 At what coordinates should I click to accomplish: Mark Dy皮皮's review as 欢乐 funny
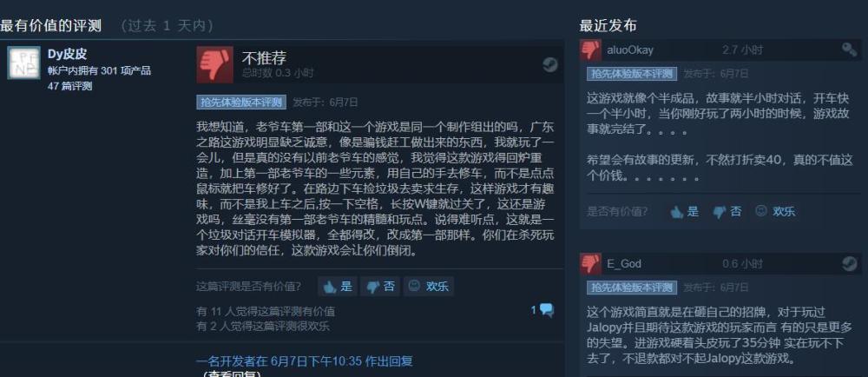tap(429, 286)
